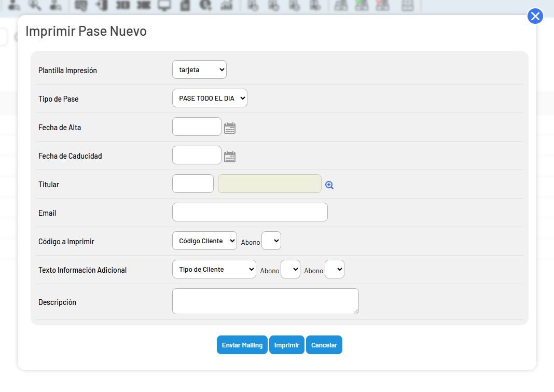Open calendar picker for Fecha de Caducidad

(230, 157)
